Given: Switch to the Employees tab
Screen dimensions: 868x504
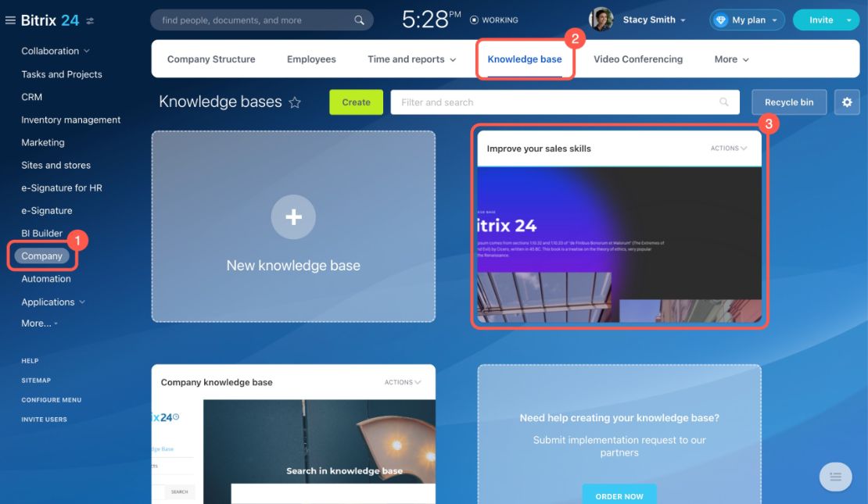Looking at the screenshot, I should click(x=311, y=59).
